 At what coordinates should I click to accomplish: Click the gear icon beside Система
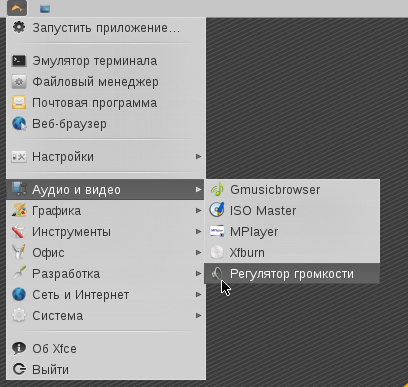click(x=19, y=315)
